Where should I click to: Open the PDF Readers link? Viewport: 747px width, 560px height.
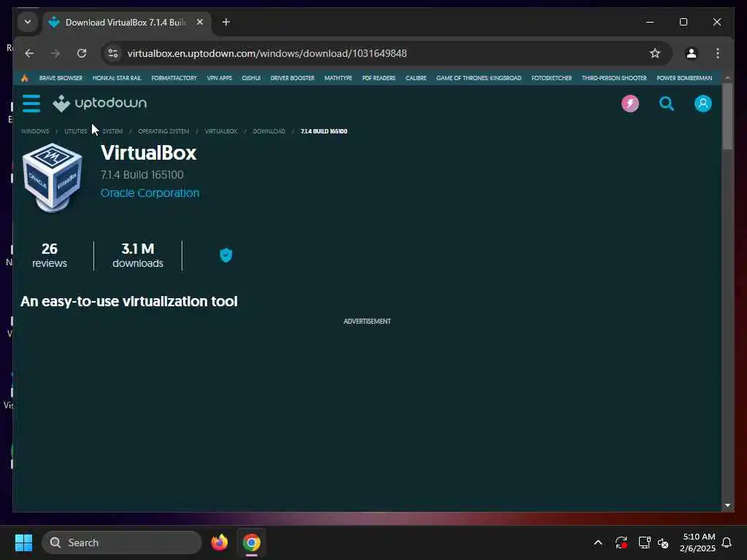click(379, 78)
